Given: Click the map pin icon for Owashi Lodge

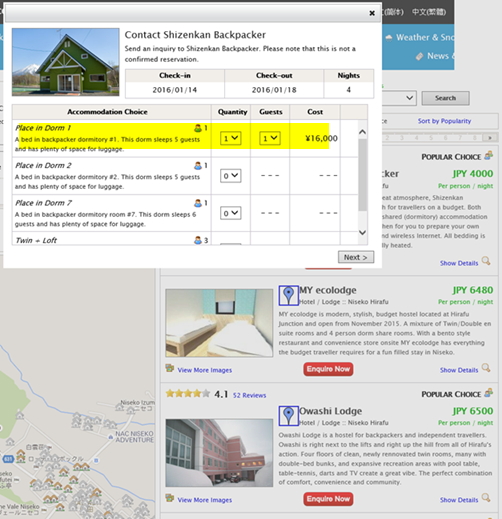Looking at the screenshot, I should (288, 416).
